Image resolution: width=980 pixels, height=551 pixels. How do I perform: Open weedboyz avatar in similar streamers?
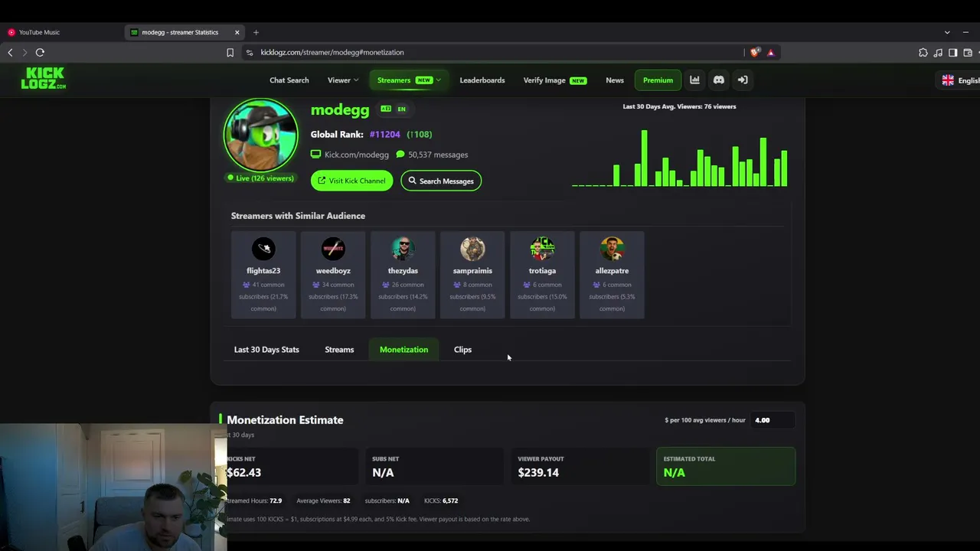[333, 248]
